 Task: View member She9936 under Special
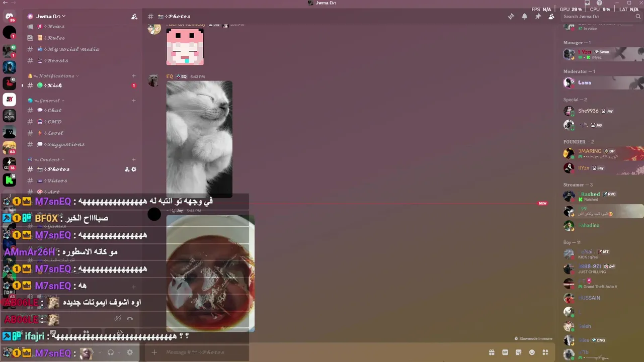coord(603,111)
